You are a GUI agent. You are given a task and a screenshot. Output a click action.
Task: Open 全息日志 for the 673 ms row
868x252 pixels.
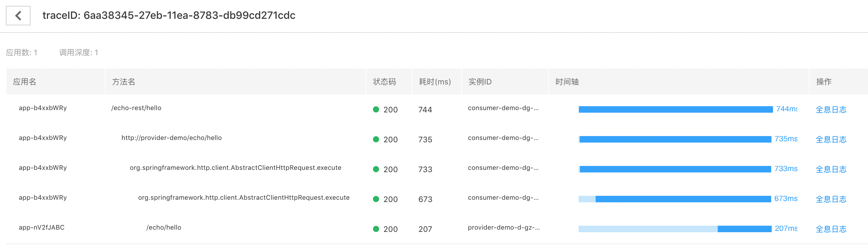[x=831, y=199]
